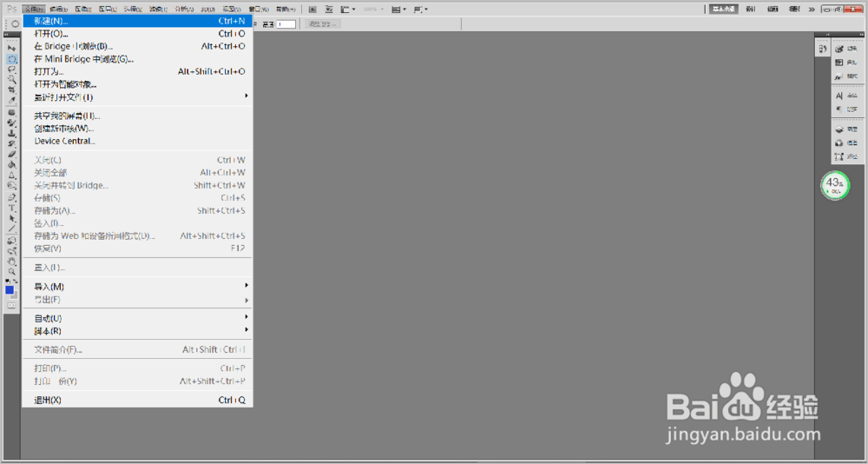Open the Arrange Documents dropdown
Viewport: 868px width, 464px height.
[x=399, y=10]
